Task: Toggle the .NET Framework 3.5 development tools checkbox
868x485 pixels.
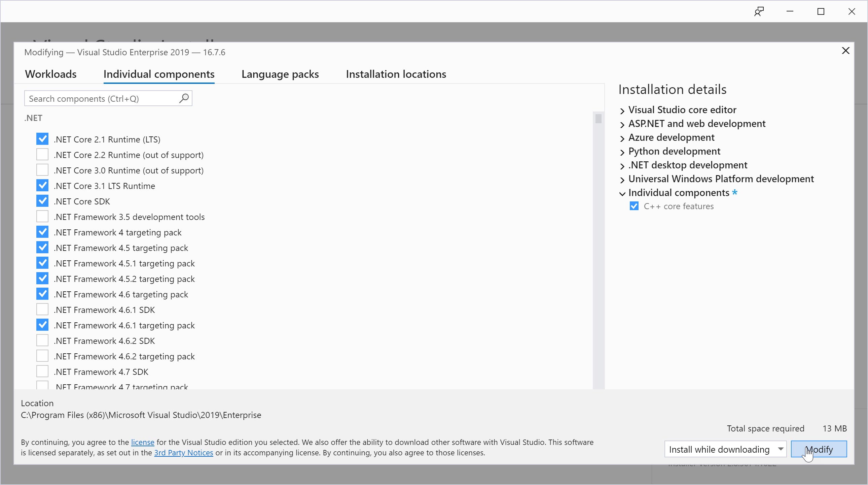Action: [42, 217]
